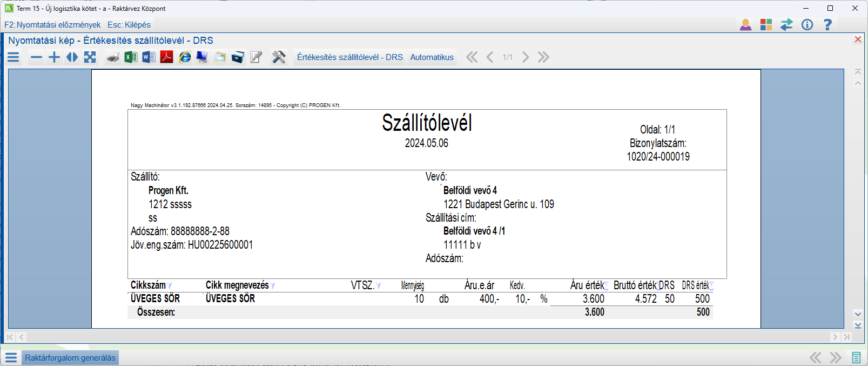Open F2: Nyomtatási előzmények menu

click(52, 25)
